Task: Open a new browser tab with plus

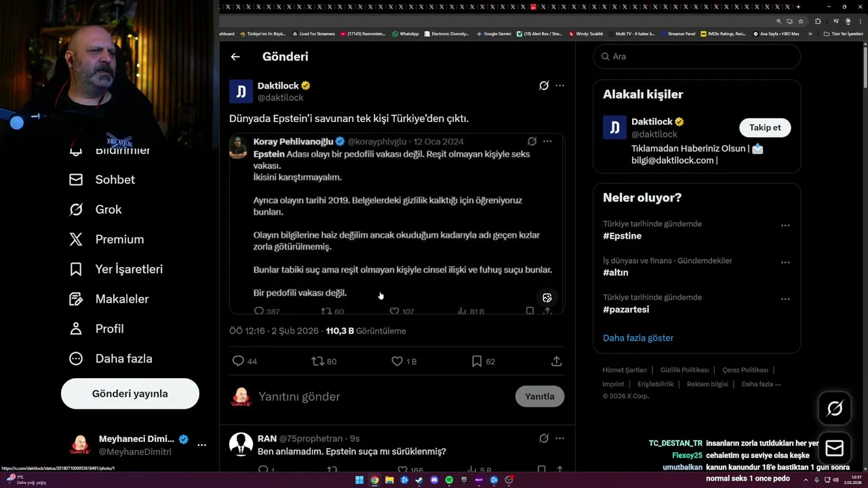Action: click(x=798, y=7)
